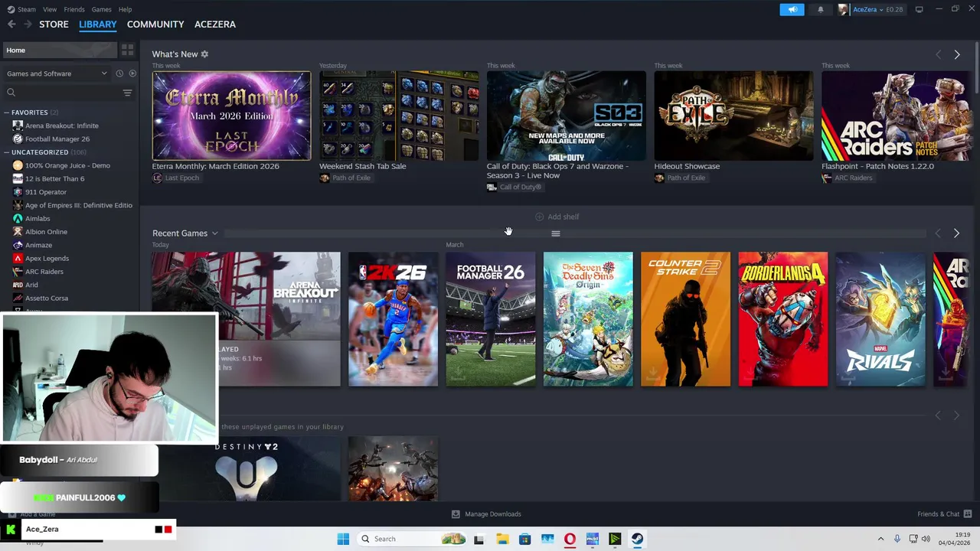Open Weekend Stash Tab Sale news

[x=399, y=116]
